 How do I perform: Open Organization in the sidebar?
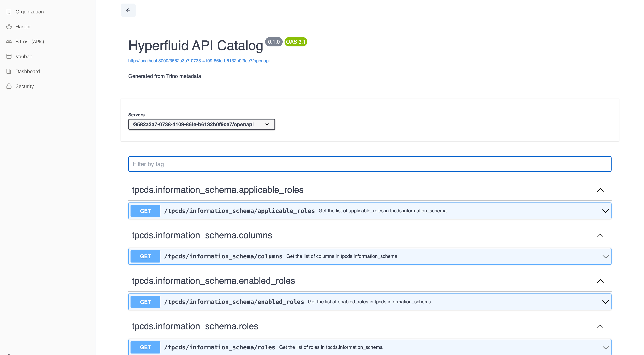[29, 12]
